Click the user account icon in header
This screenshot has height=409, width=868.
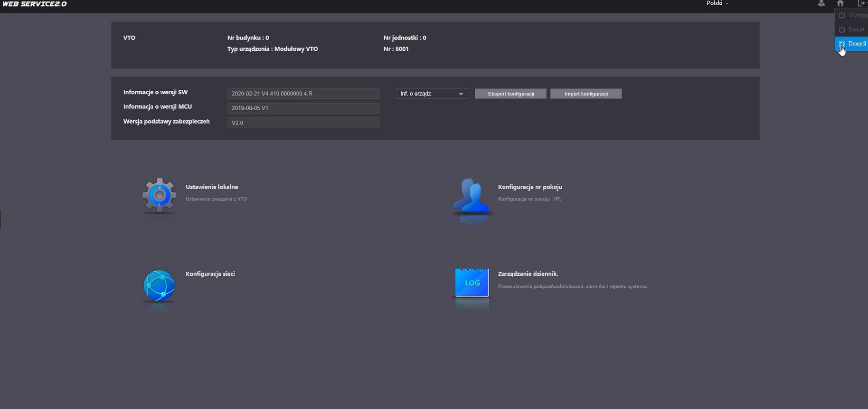click(x=821, y=4)
